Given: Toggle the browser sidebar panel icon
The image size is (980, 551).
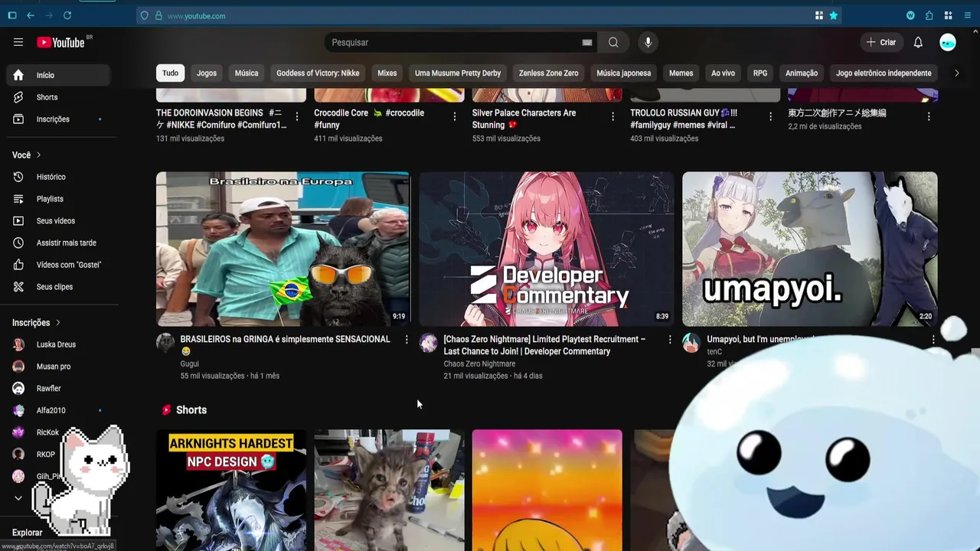Looking at the screenshot, I should [12, 15].
